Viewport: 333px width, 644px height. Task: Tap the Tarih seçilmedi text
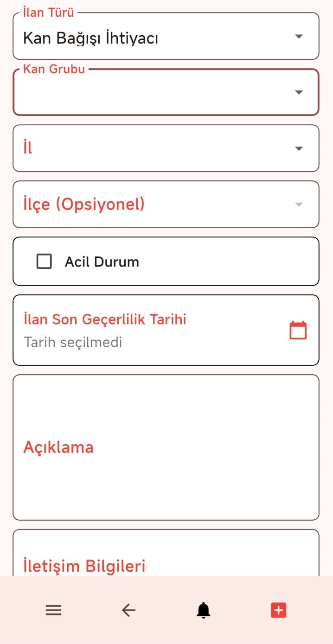coord(73,343)
